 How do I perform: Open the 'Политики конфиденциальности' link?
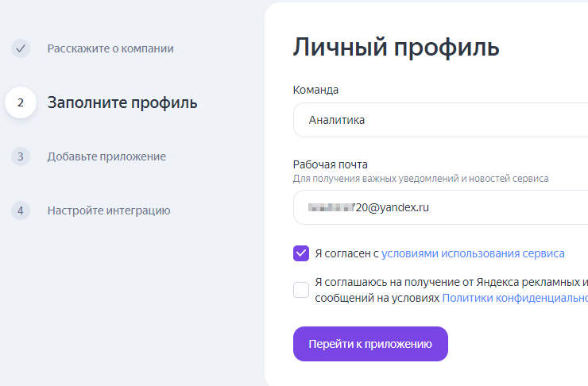pos(514,298)
